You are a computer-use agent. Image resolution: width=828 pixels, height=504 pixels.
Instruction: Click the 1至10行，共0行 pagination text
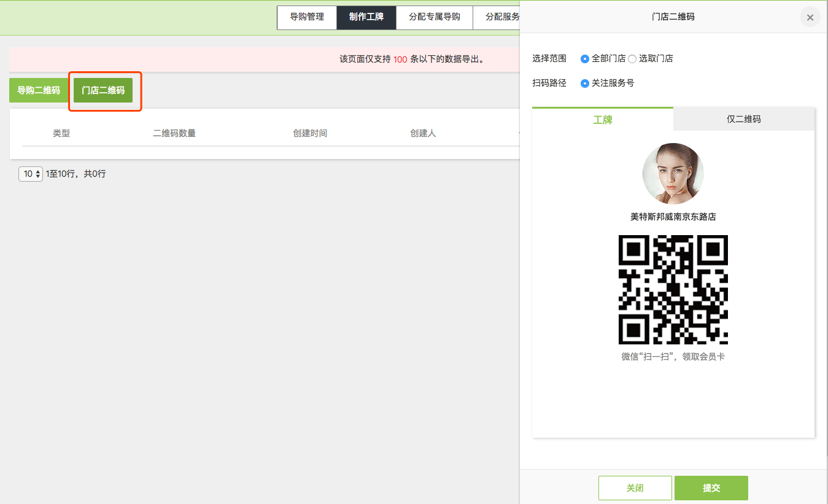76,174
